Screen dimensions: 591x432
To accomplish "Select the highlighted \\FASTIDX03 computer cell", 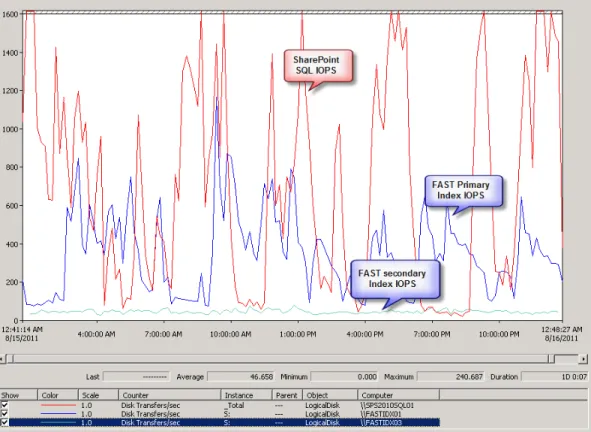I will click(381, 423).
